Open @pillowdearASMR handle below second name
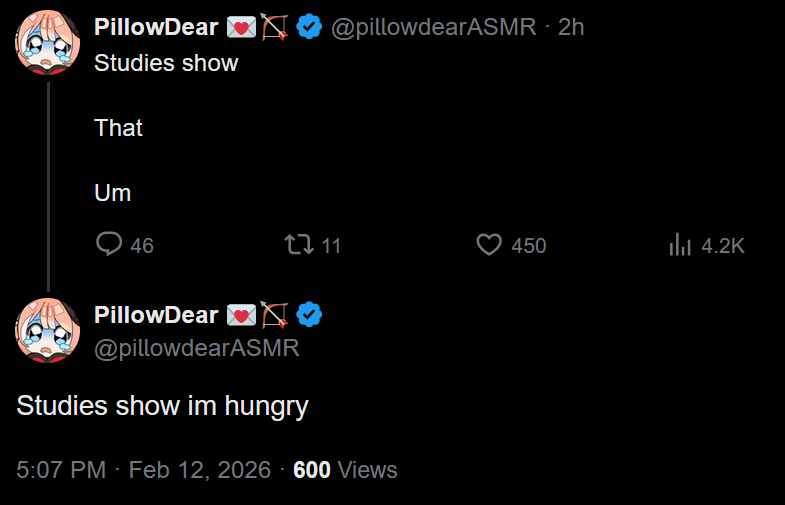The image size is (785, 505). click(x=196, y=348)
